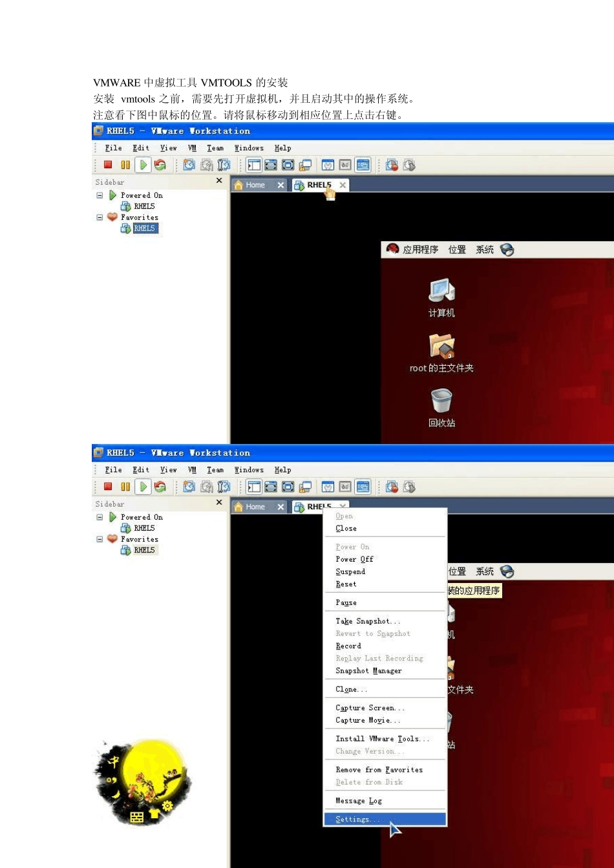
Task: Click the Record toolbar icon in the window without a context menu
Action: point(392,165)
